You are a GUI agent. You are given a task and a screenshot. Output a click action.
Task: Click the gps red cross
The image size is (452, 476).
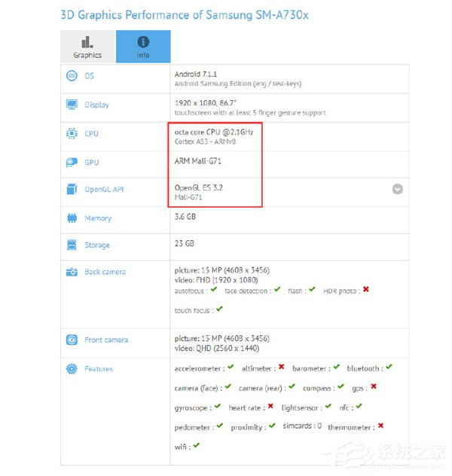pyautogui.click(x=374, y=386)
